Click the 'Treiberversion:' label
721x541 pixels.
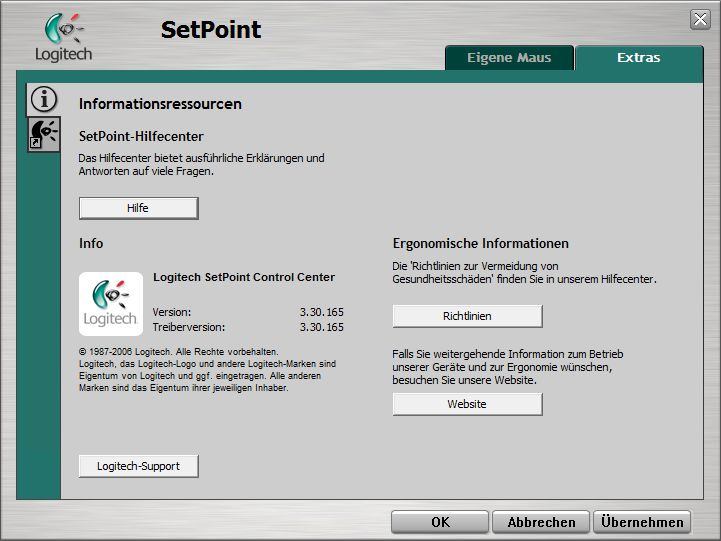(x=189, y=327)
